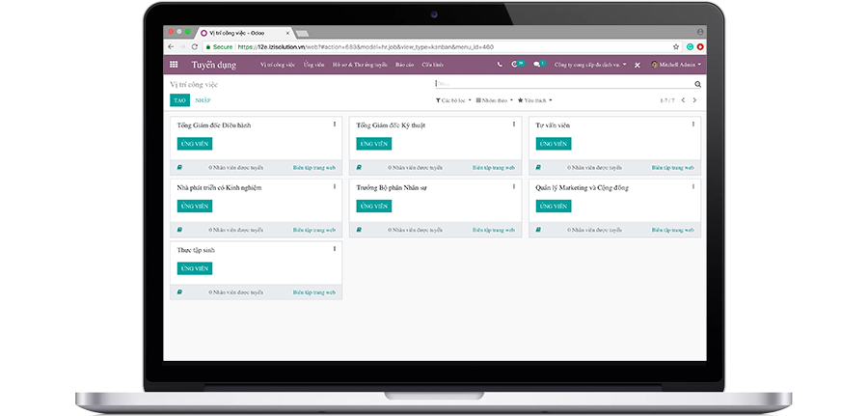Click the search magnifier icon
Image resolution: width=868 pixels, height=416 pixels.
[x=697, y=85]
